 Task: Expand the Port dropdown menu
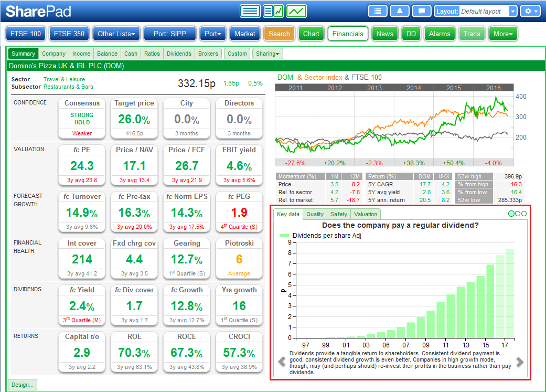[213, 34]
